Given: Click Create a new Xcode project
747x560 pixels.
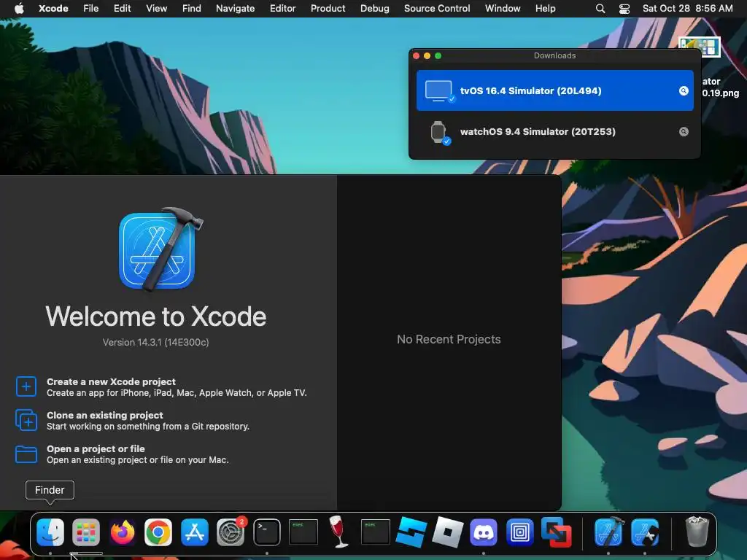Looking at the screenshot, I should [111, 382].
